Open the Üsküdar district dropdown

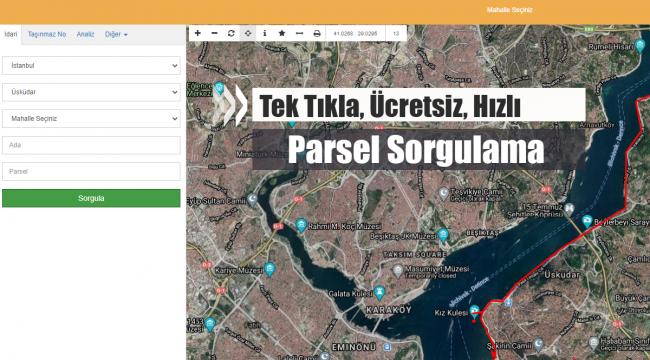pos(91,92)
